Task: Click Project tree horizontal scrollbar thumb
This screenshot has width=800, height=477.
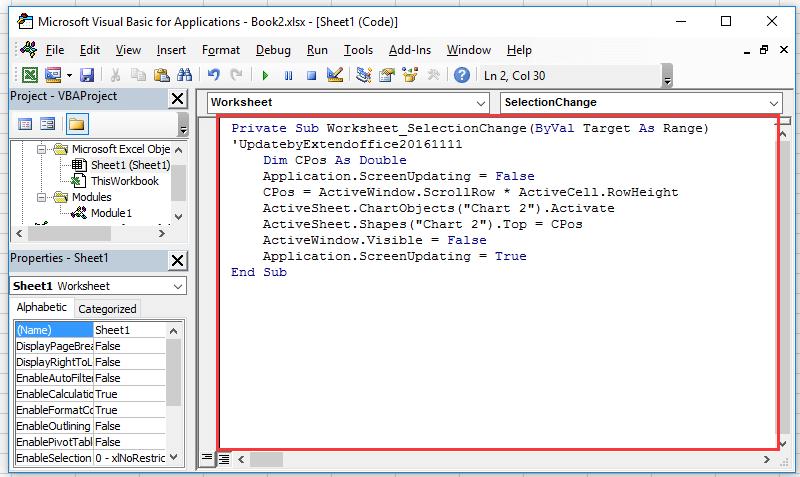Action: coord(69,234)
